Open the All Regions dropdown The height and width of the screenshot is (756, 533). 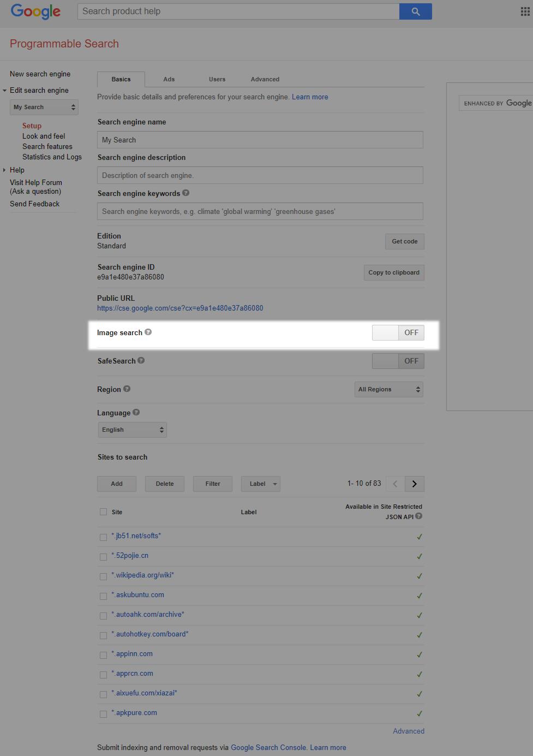389,389
